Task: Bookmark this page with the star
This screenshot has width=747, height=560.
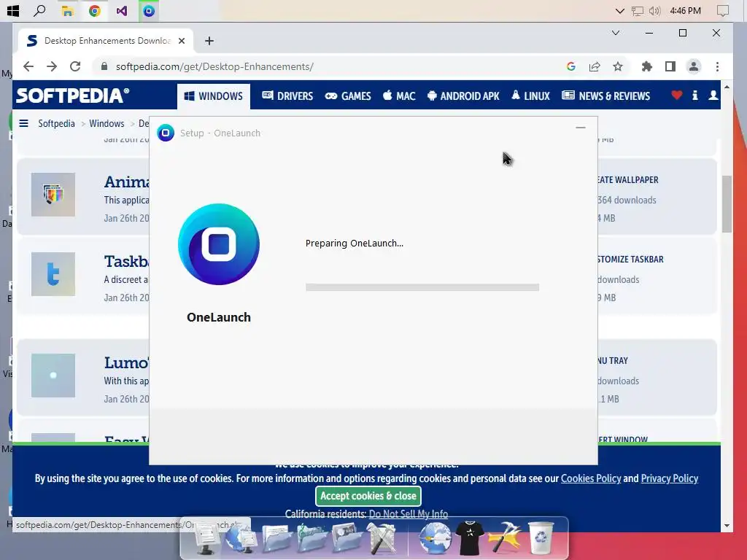Action: (x=618, y=66)
